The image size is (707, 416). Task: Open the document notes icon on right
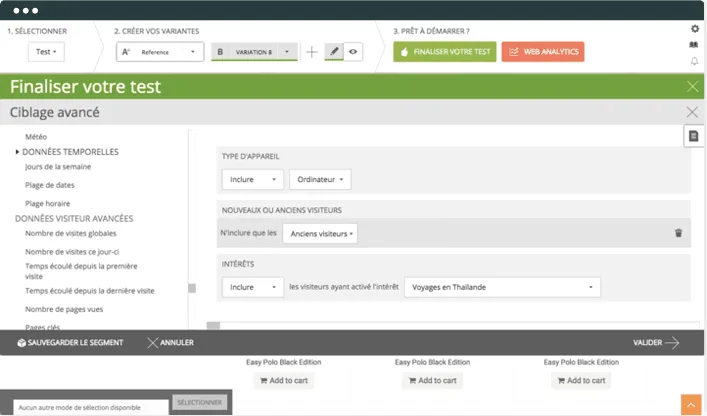point(693,136)
